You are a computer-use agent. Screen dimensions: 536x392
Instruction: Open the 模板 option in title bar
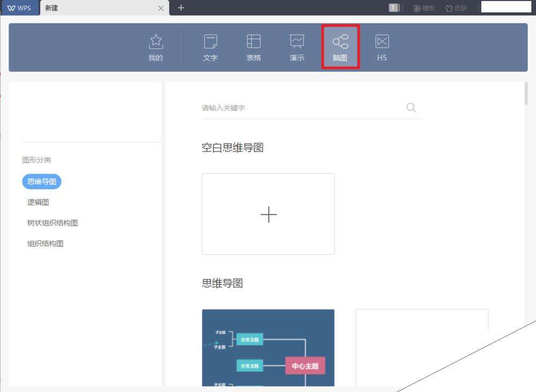click(x=425, y=8)
